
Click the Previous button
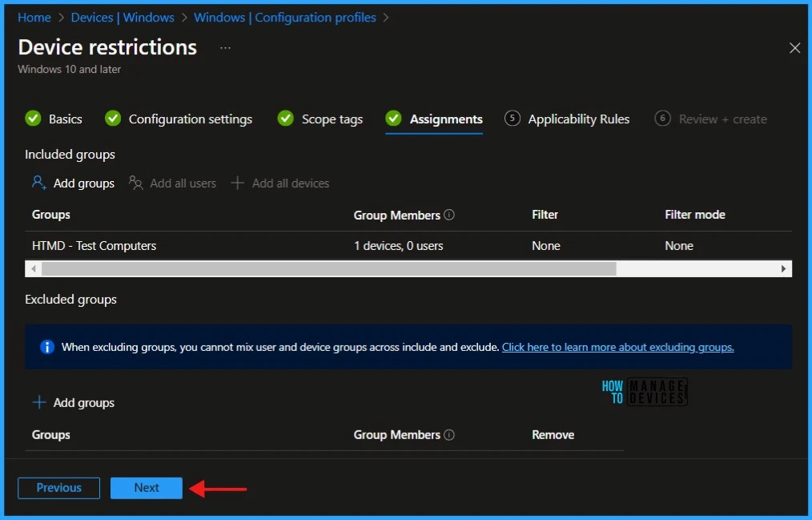[x=58, y=488]
